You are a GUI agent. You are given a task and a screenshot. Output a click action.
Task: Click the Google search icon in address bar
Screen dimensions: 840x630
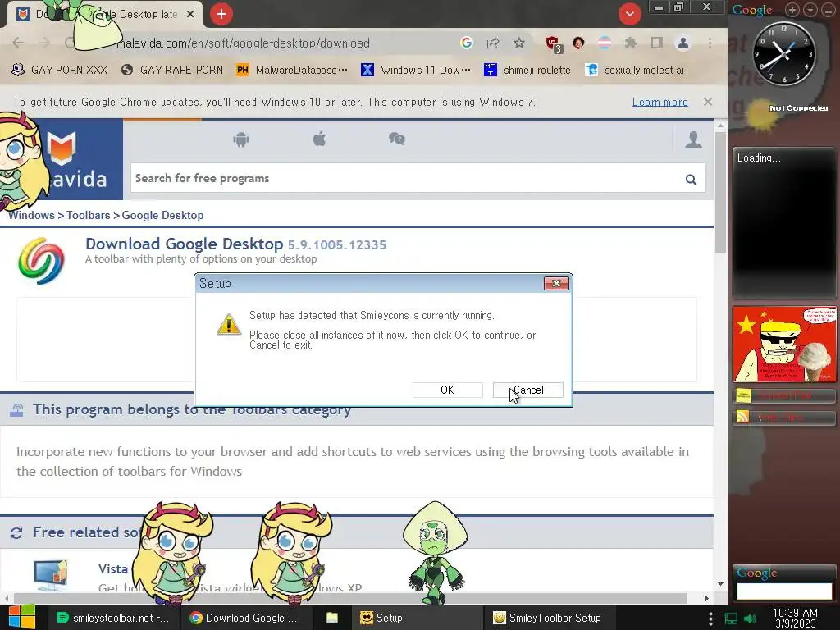point(467,43)
